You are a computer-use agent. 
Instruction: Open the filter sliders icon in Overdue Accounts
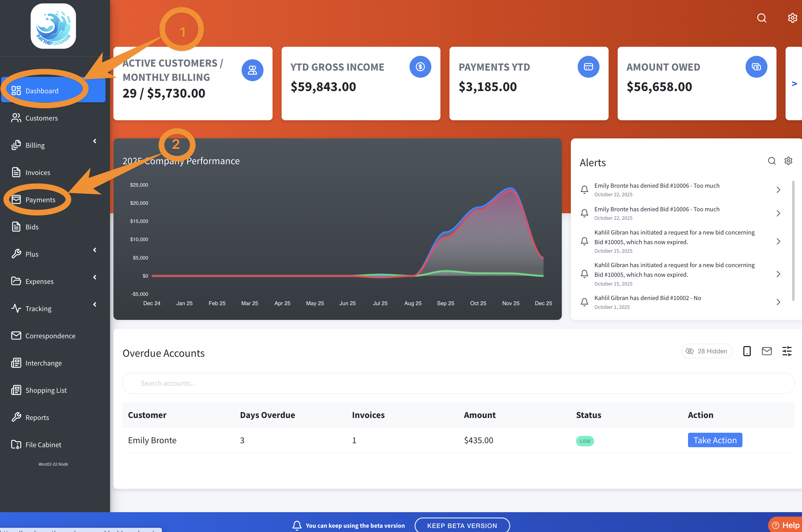(x=787, y=351)
